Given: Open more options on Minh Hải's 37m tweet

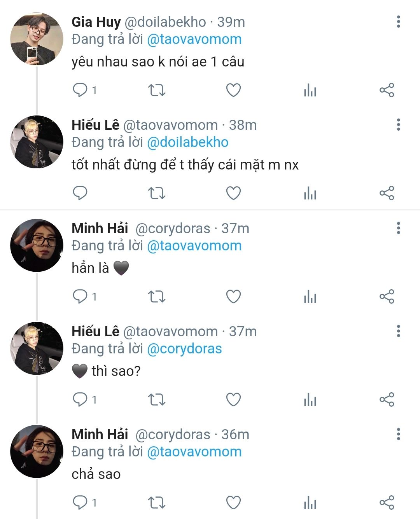Looking at the screenshot, I should 398,228.
